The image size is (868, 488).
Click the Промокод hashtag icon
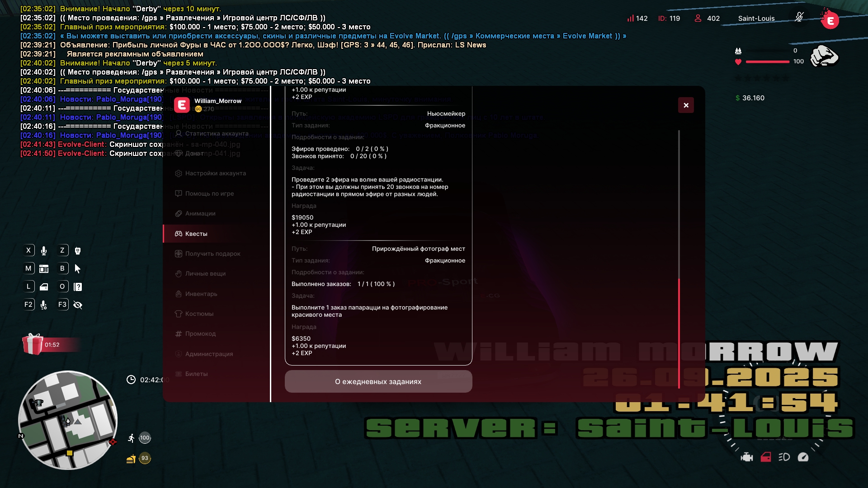[179, 334]
